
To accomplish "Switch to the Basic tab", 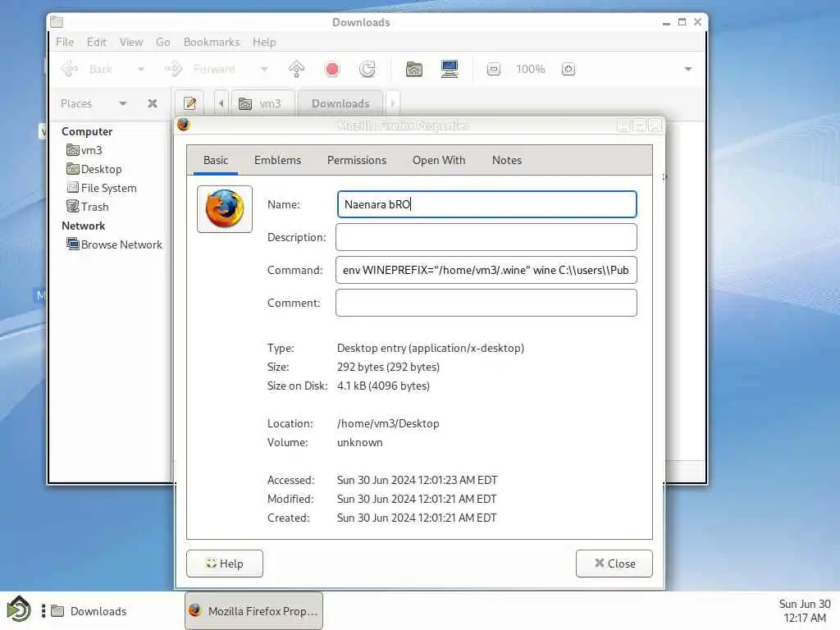I will 216,160.
